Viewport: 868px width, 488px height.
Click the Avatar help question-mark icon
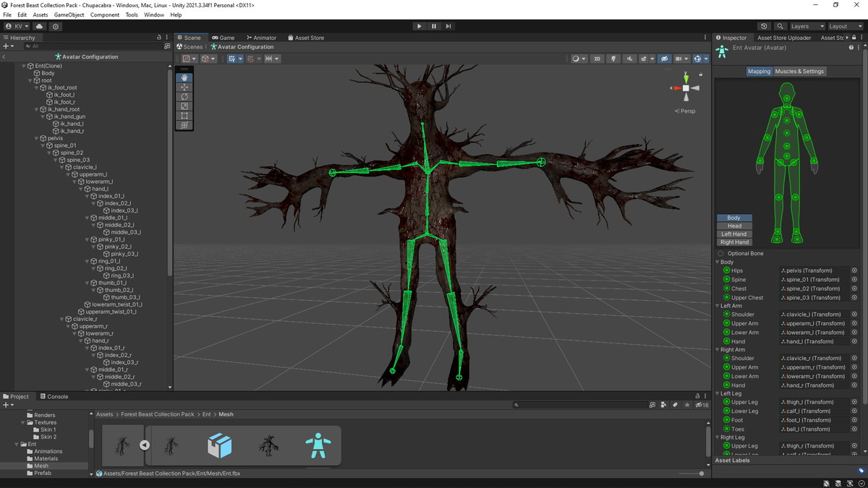[x=851, y=48]
